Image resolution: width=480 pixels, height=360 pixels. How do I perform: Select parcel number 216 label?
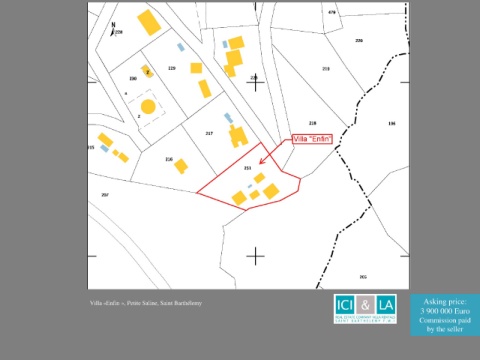point(169,159)
